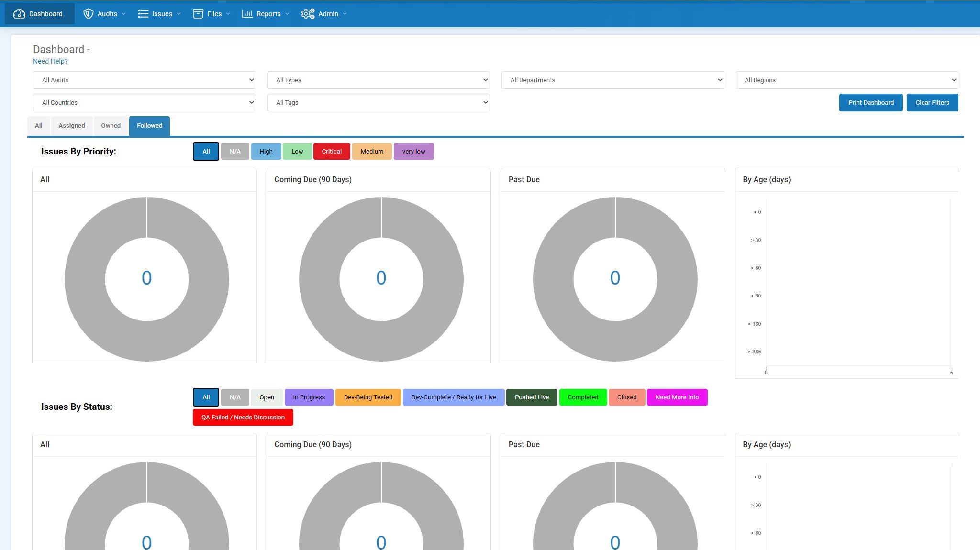Open the All Tags dropdown

[378, 102]
